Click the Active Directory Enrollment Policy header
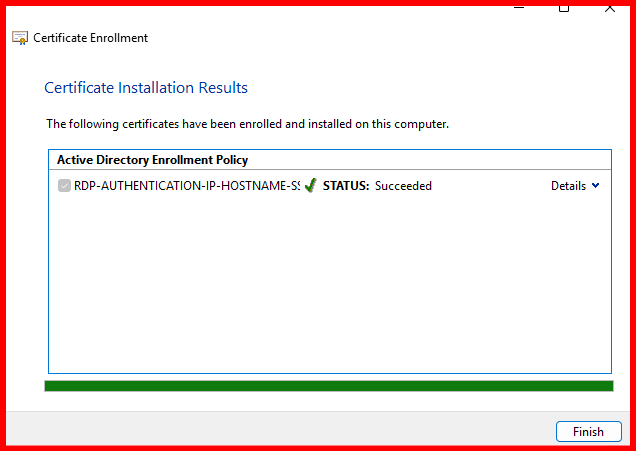Viewport: 636px width, 451px height. (152, 160)
